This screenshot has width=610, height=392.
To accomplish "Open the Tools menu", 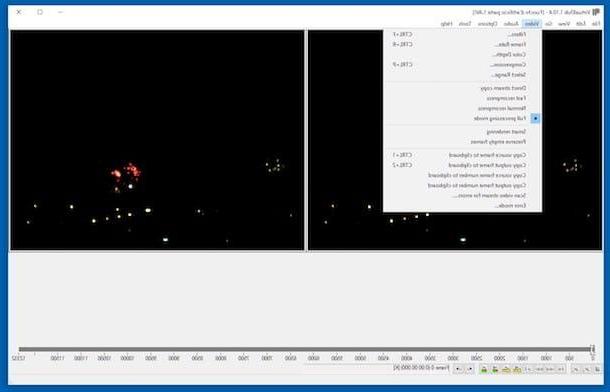I will pyautogui.click(x=465, y=24).
